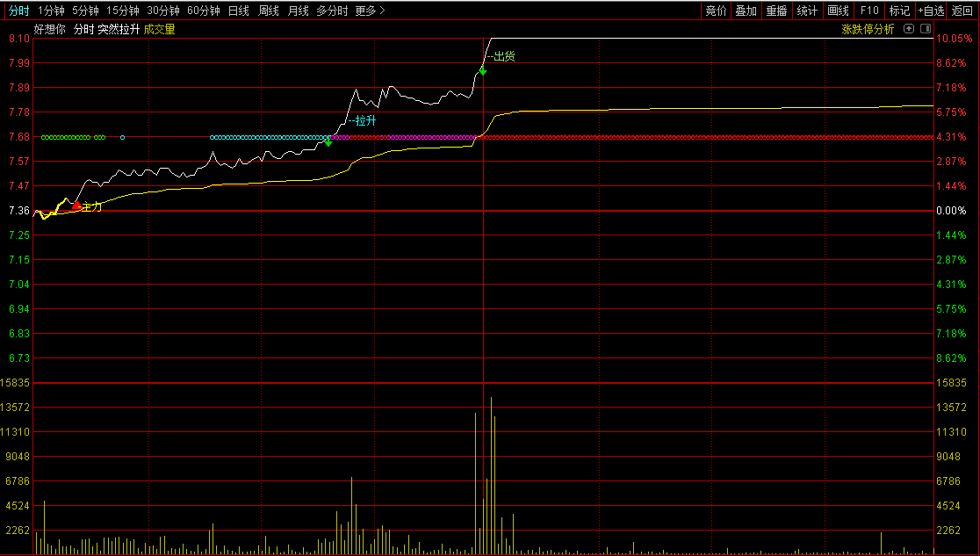Click the 突然拉升 indicator name
Image resolution: width=980 pixels, height=556 pixels.
119,29
